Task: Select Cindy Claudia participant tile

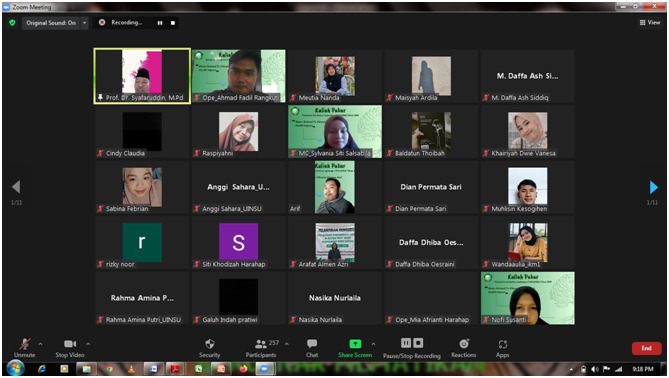Action: 142,131
